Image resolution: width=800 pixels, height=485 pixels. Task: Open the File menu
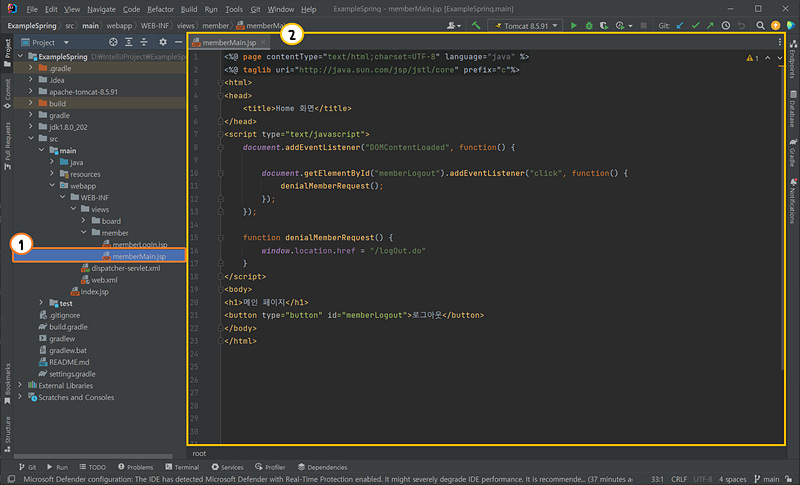coord(32,9)
